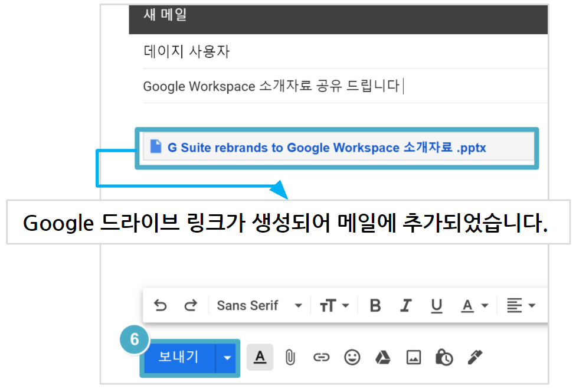Click the subject line field
The width and height of the screenshot is (576, 392).
pos(345,86)
